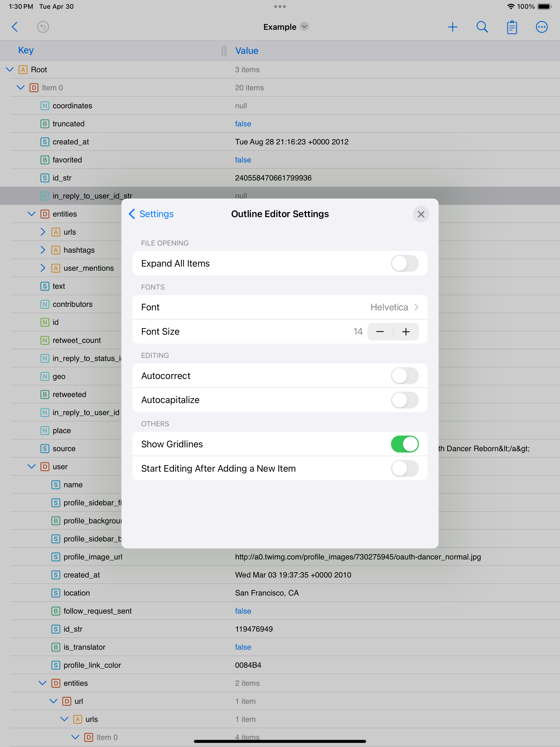Tap the string icon of profile_link_color
560x747 pixels.
(x=56, y=665)
